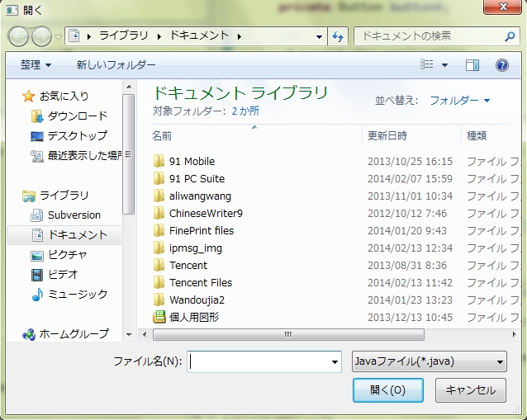Open the 整理 dropdown menu
Screen dimensions: 527x420
(36, 64)
